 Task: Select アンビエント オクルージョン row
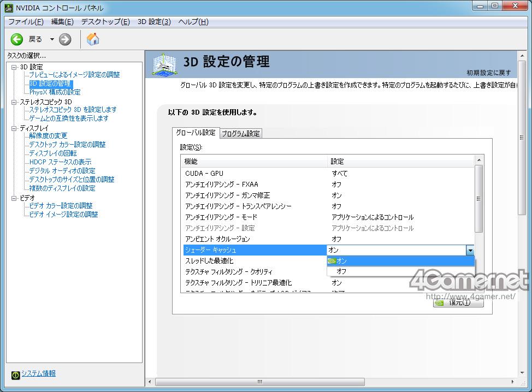[x=328, y=239]
